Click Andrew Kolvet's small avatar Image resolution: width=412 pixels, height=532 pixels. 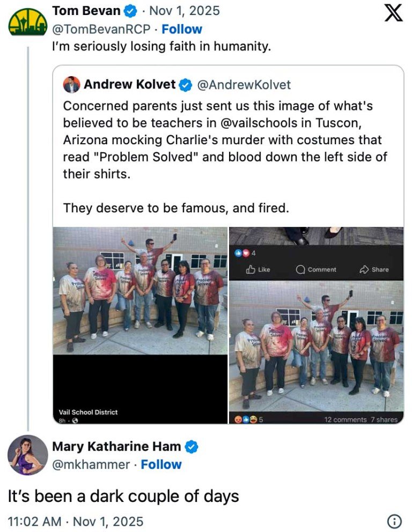[71, 85]
